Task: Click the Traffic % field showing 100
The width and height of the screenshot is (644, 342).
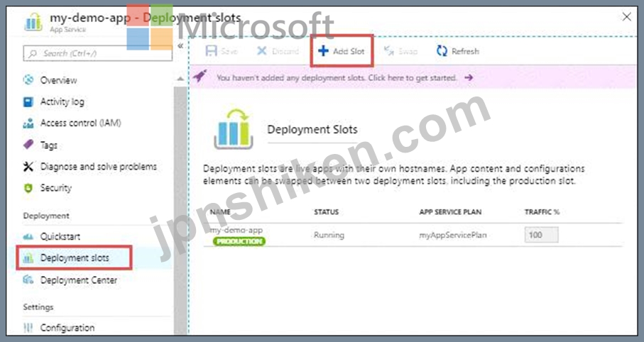Action: click(541, 235)
